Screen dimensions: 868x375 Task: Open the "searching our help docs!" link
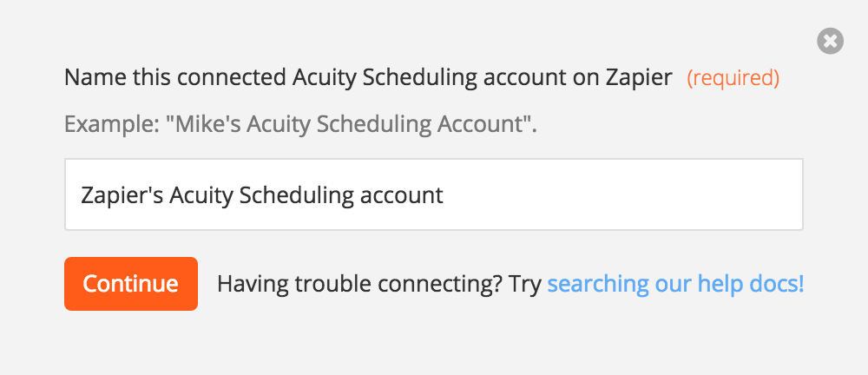[675, 284]
